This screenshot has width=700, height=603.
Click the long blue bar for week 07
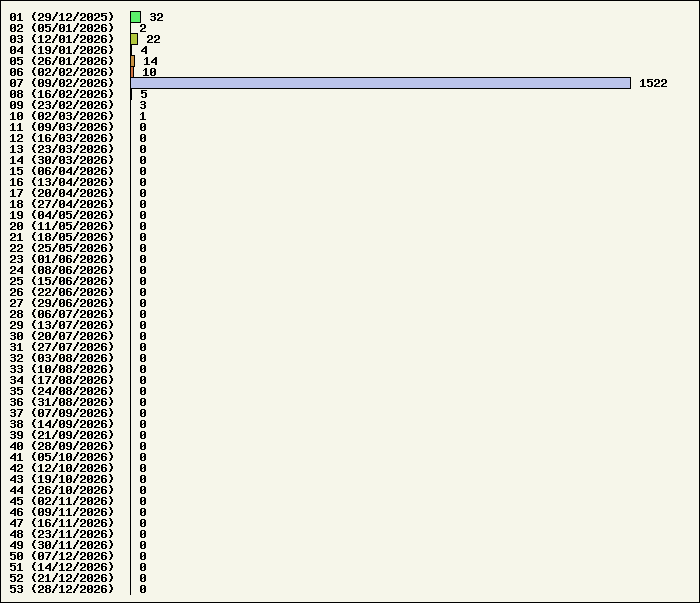point(380,83)
